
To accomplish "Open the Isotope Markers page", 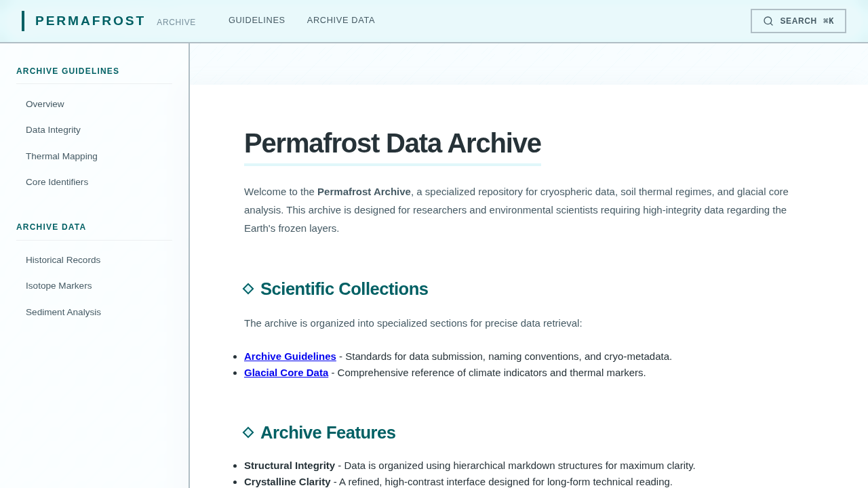I will [x=58, y=285].
